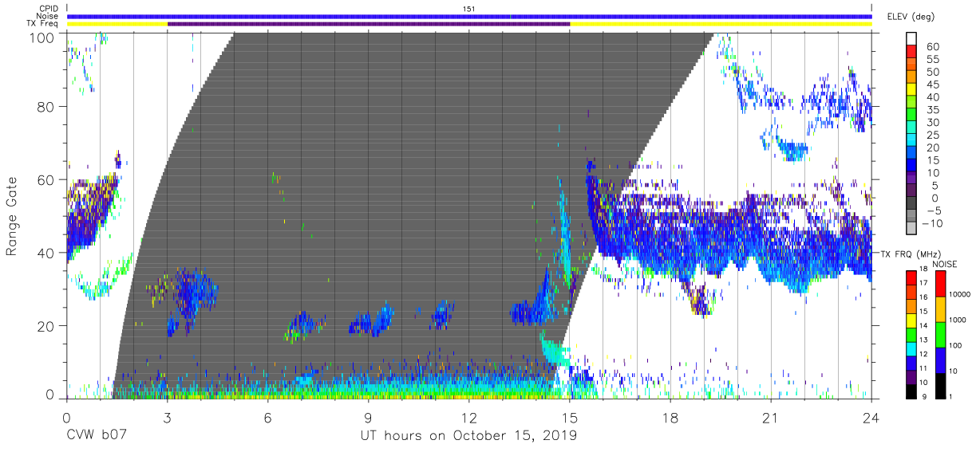This screenshot has width=980, height=452.
Task: Click the CPID value '151'
Action: (469, 9)
